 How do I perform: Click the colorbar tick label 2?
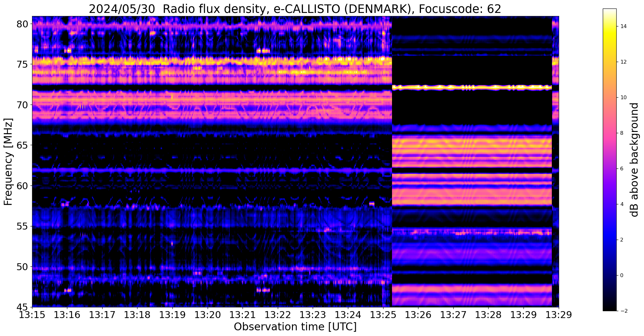point(621,240)
